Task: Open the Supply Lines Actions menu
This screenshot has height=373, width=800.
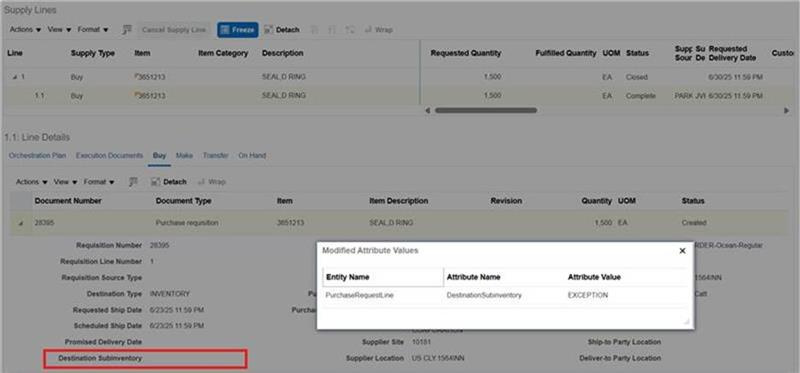Action: pos(25,30)
